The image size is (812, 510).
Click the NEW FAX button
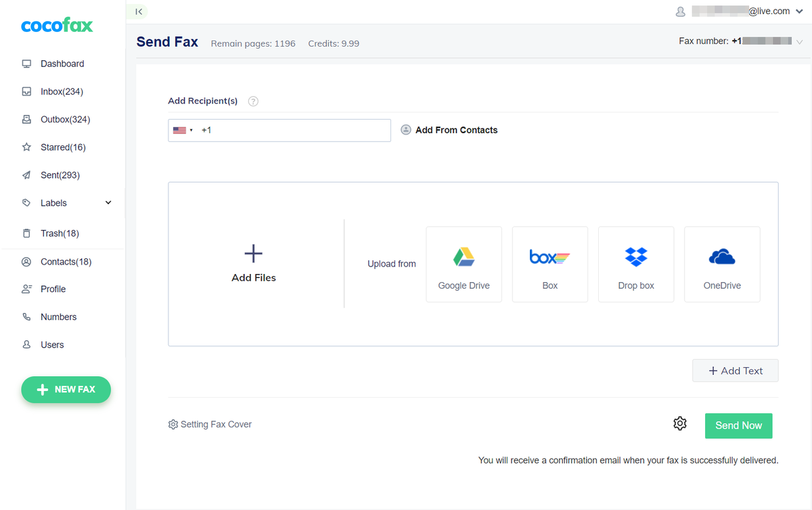66,390
